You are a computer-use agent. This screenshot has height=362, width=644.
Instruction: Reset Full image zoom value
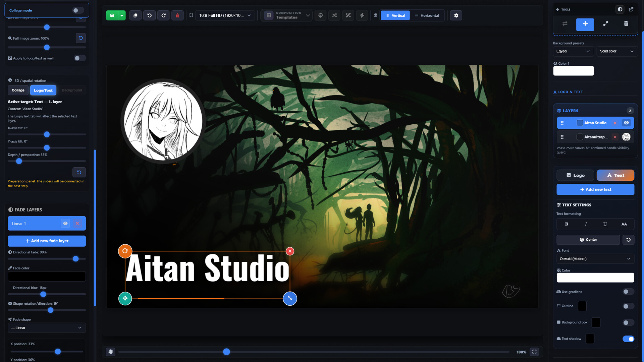tap(81, 38)
